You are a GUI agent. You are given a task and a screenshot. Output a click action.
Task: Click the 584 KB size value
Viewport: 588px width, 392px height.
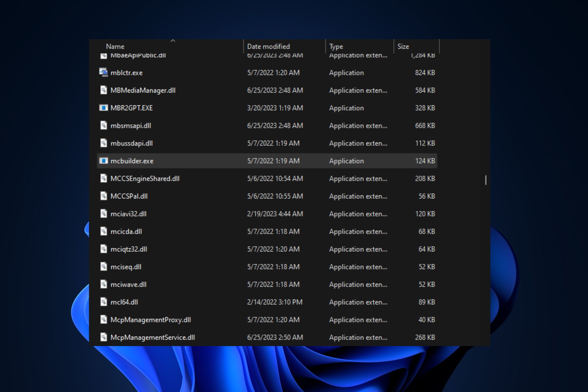(x=425, y=90)
